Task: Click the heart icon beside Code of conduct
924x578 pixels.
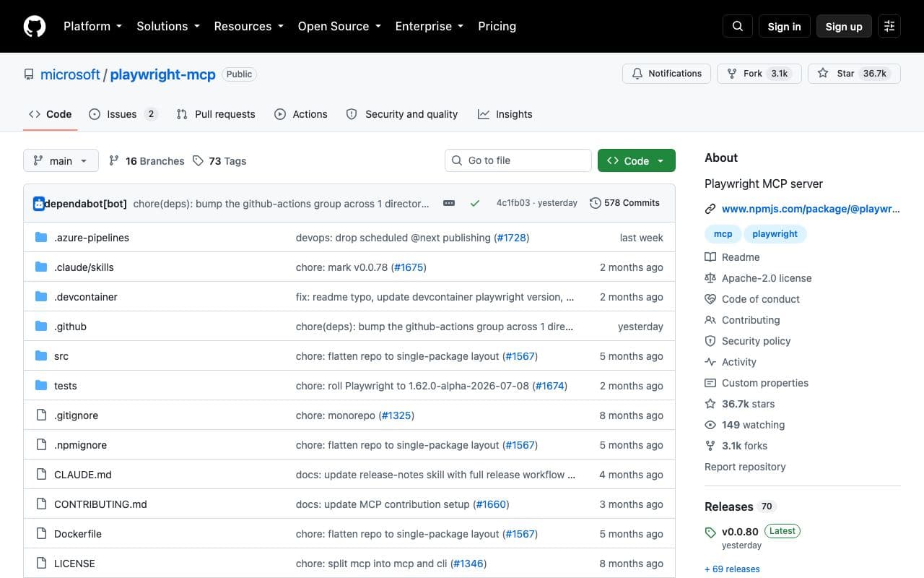Action: pyautogui.click(x=710, y=299)
